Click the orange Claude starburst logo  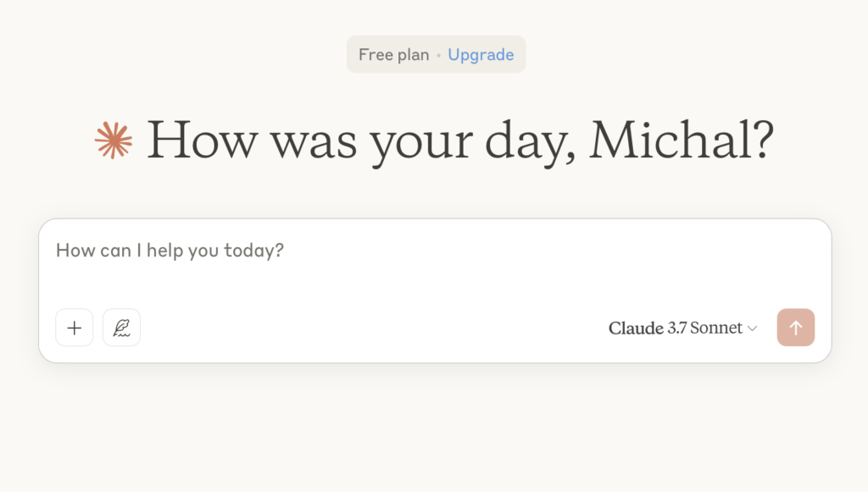[114, 141]
